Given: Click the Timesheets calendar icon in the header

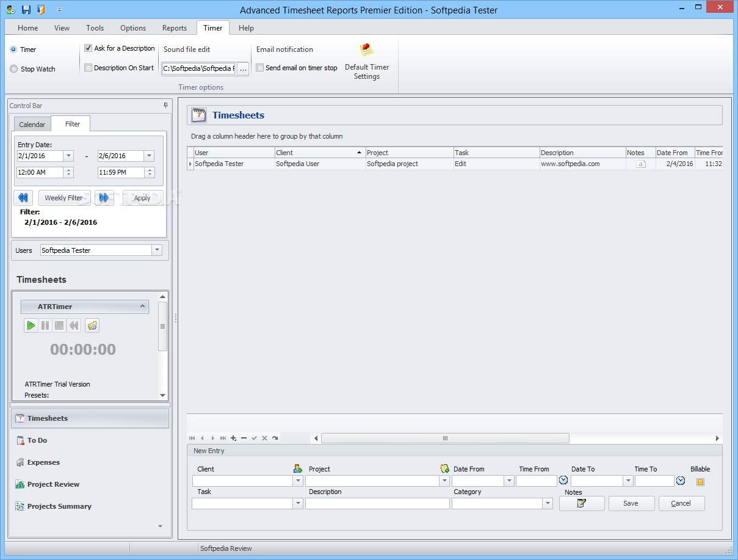Looking at the screenshot, I should coord(199,115).
